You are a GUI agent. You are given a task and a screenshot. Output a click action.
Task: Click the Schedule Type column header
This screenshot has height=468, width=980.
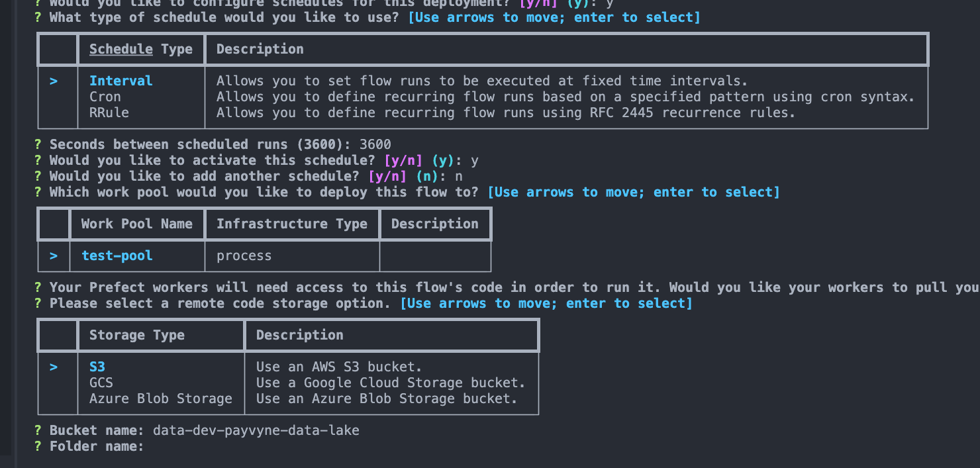pyautogui.click(x=141, y=49)
